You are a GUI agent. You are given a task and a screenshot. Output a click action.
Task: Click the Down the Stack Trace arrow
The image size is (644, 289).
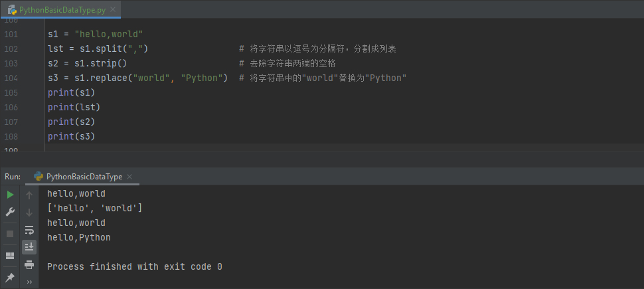click(29, 213)
